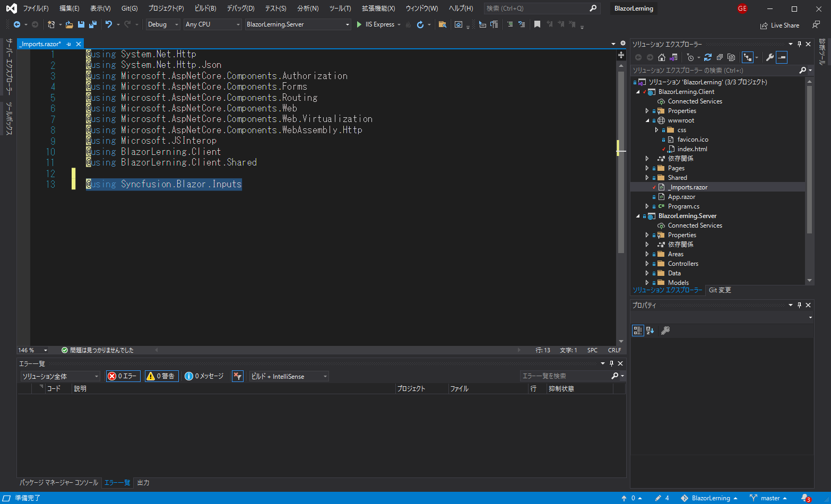Screen dimensions: 831x504
Task: Open the デバッグ(D) menu
Action: (240, 8)
